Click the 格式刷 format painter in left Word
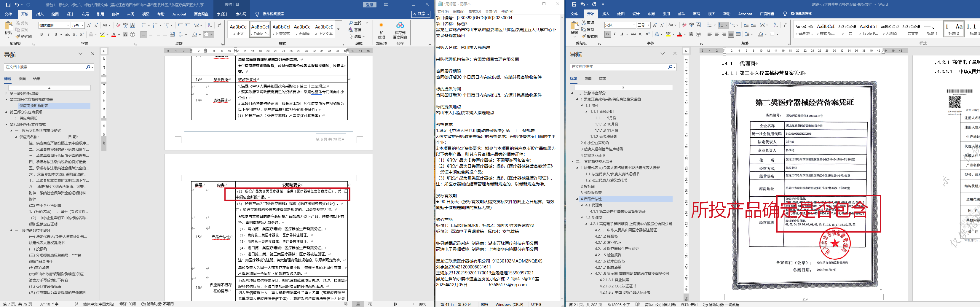This screenshot has width=980, height=307. (x=24, y=36)
